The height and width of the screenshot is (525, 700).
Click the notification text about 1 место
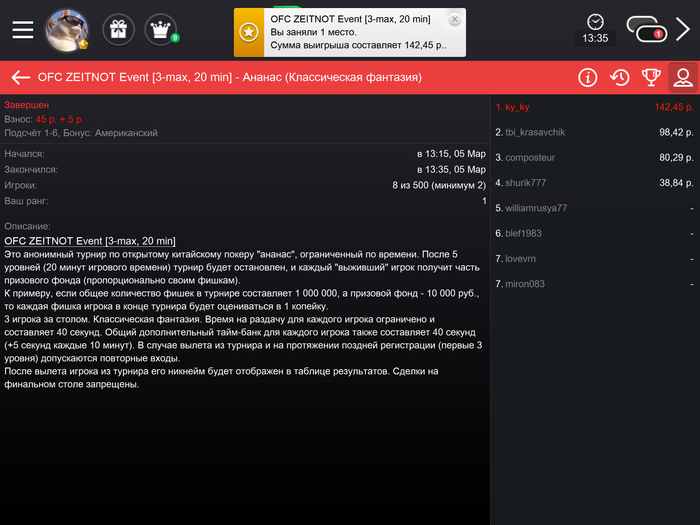pos(313,32)
